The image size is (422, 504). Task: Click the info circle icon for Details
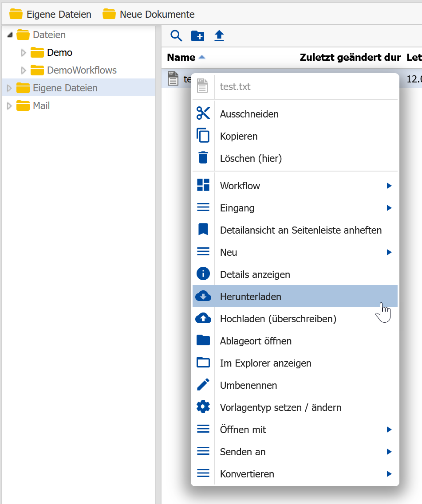[203, 274]
